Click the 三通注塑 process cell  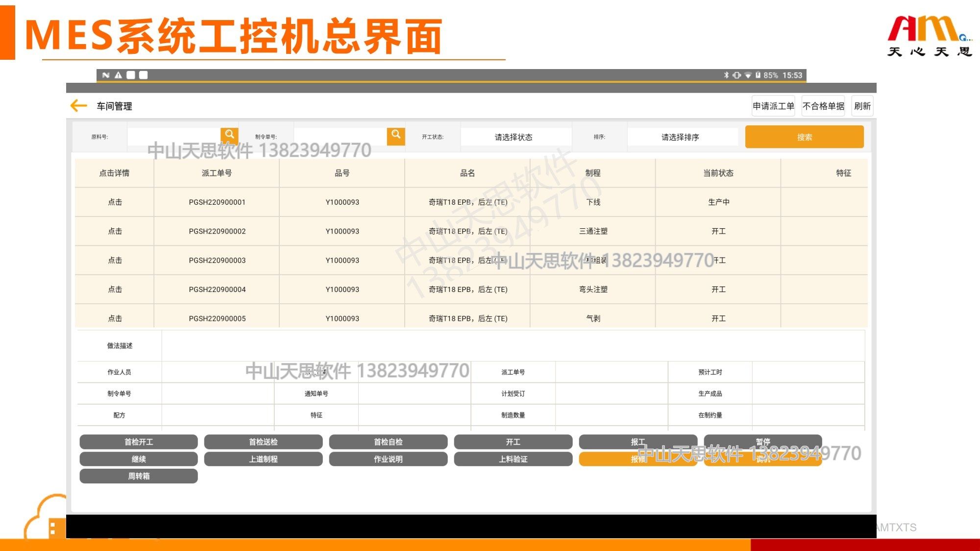tap(593, 231)
